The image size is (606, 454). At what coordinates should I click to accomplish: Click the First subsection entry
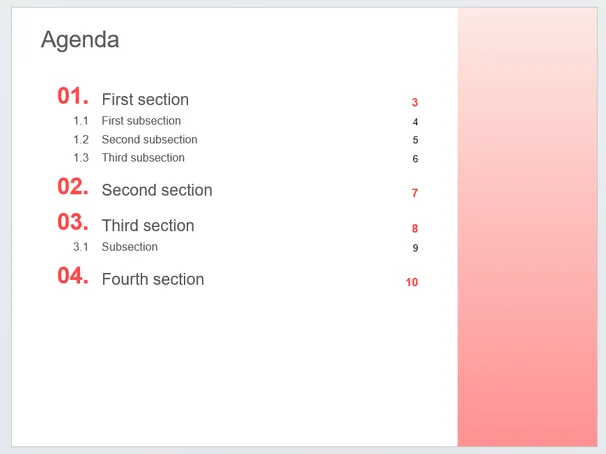click(x=141, y=121)
